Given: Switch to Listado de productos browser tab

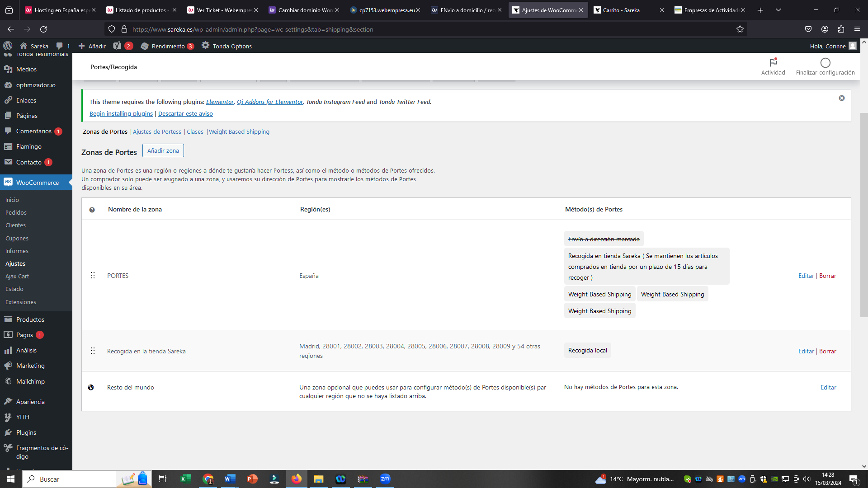Looking at the screenshot, I should [x=141, y=10].
